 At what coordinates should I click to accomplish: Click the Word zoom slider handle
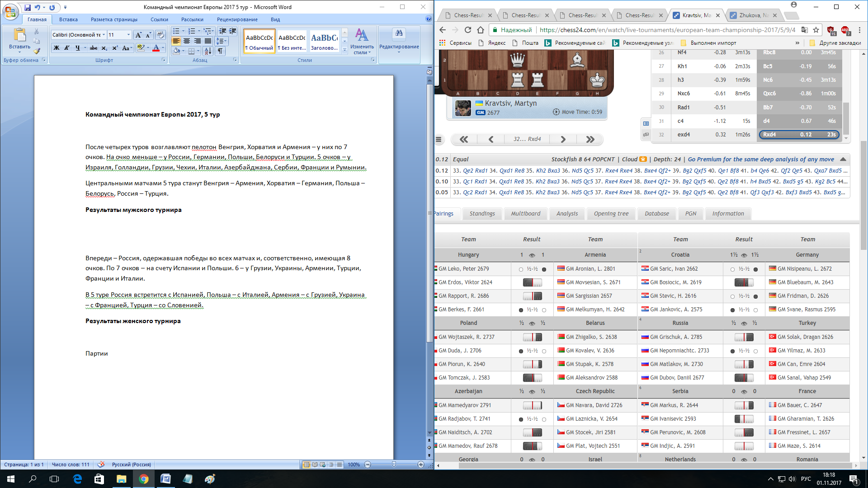click(x=394, y=465)
